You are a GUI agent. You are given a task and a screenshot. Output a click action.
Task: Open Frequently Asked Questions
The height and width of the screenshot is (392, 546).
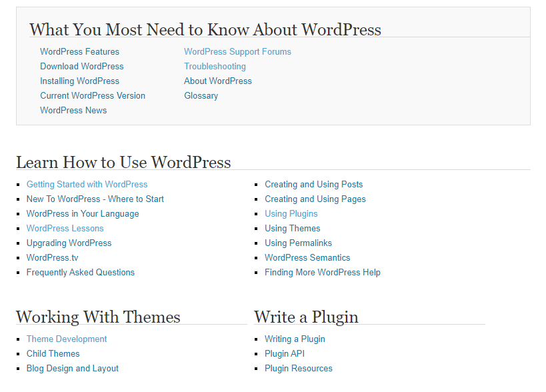(x=81, y=272)
